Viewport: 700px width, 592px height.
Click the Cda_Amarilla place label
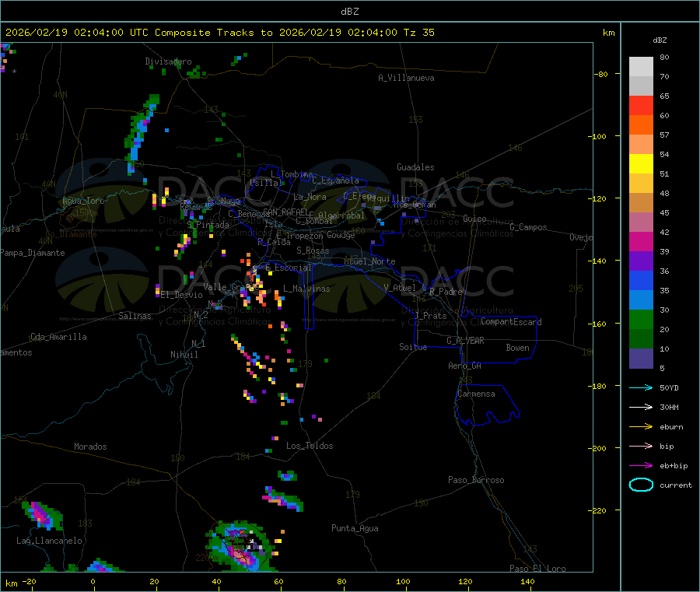[58, 337]
